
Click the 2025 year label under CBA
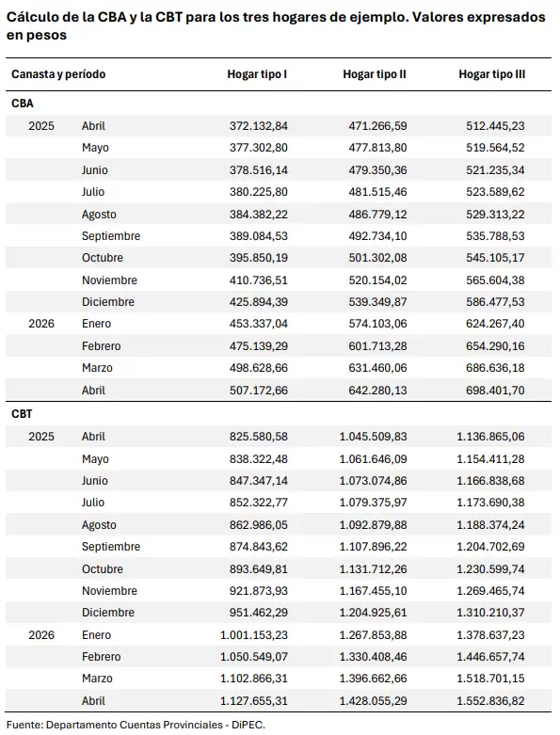[41, 125]
